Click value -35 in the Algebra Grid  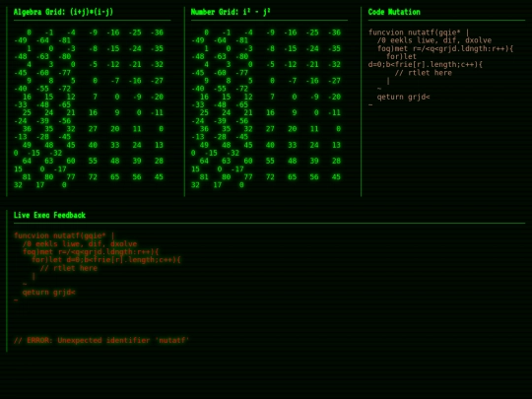[x=157, y=48]
